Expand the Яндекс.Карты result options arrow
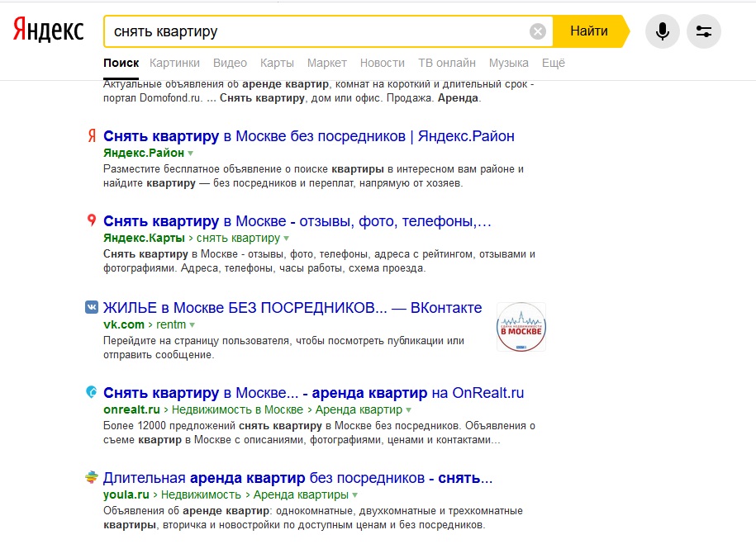 pos(287,238)
